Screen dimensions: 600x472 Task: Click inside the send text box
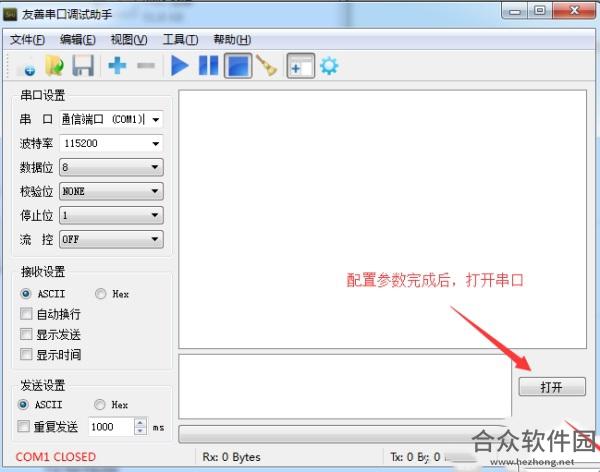(x=345, y=386)
